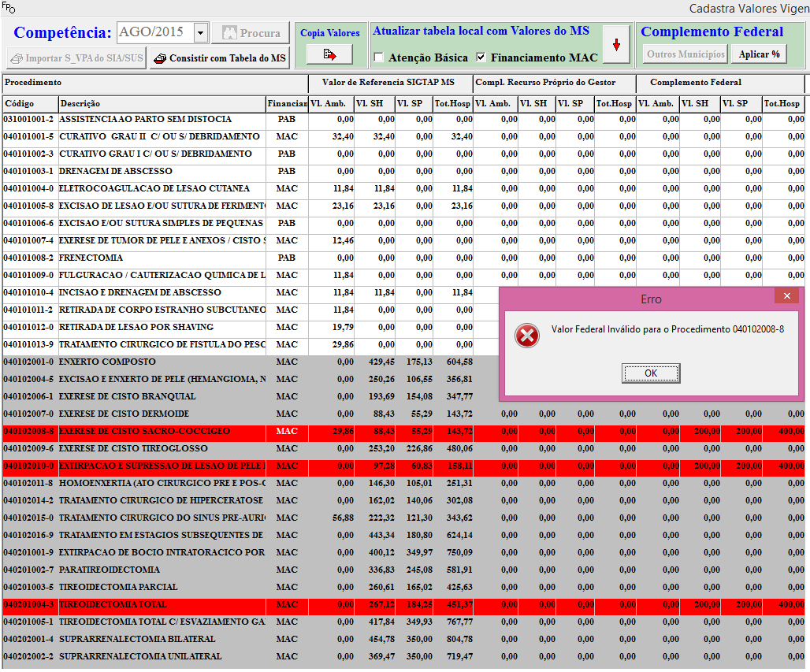Image resolution: width=810 pixels, height=672 pixels.
Task: Open the Competência dropdown arrow
Action: (x=199, y=33)
